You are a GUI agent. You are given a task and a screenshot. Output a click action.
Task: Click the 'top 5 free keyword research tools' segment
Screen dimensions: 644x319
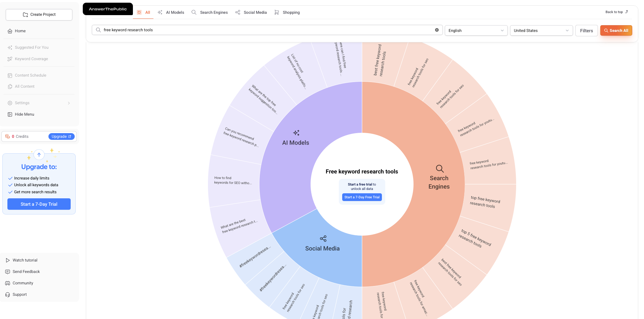coord(475,238)
